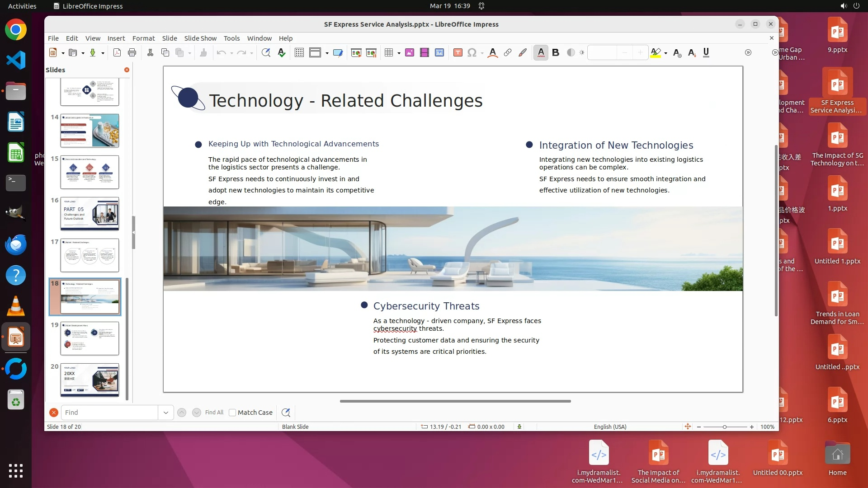Viewport: 868px width, 488px height.
Task: Click the Print icon in toolbar
Action: [x=132, y=53]
